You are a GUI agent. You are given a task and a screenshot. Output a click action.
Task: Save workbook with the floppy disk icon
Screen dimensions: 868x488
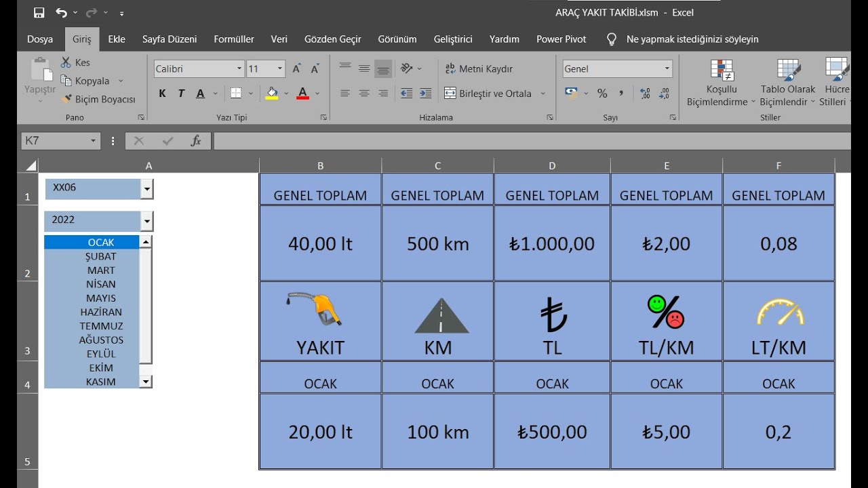tap(39, 13)
